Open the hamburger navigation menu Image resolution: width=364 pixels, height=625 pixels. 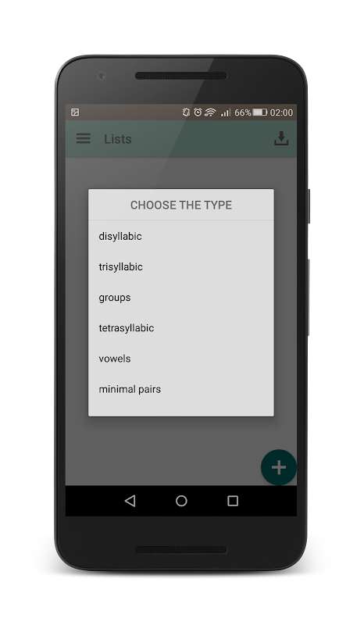(84, 138)
